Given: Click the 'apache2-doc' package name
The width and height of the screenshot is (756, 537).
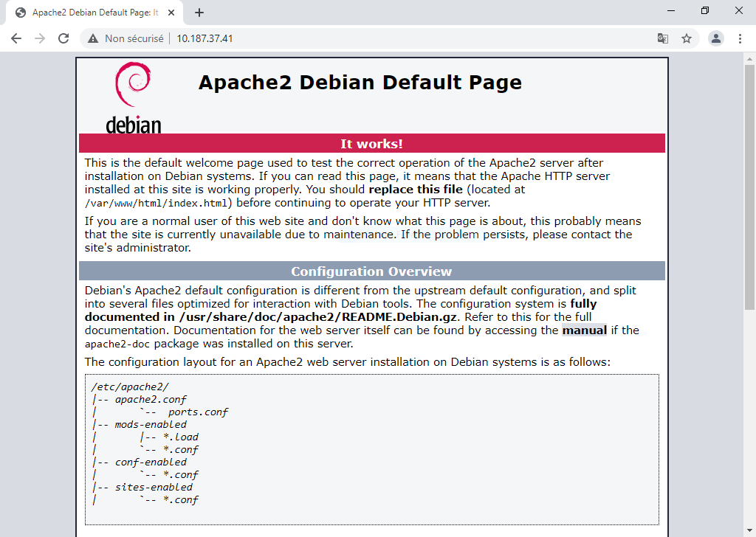Looking at the screenshot, I should pos(117,344).
